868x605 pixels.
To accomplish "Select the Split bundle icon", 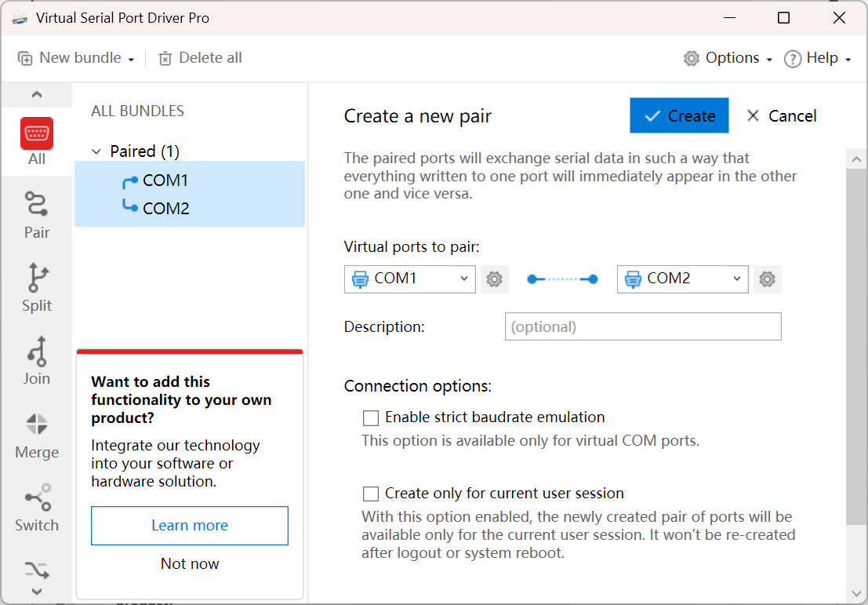I will (x=37, y=279).
